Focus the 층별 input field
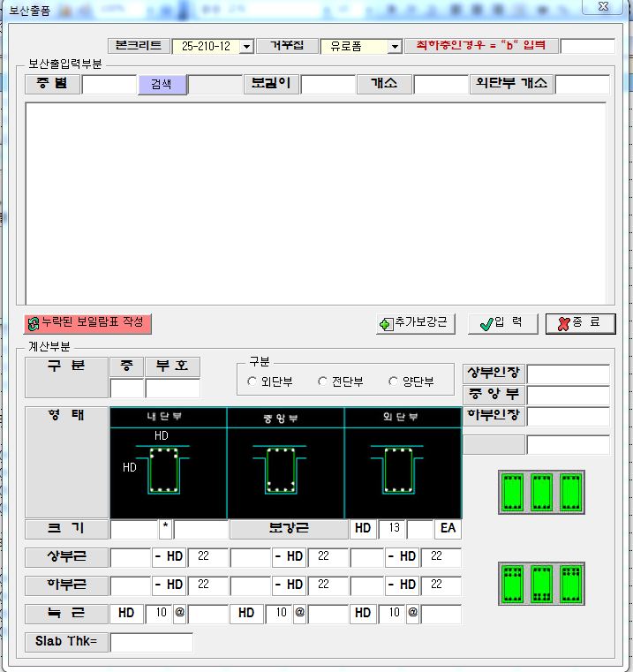633x672 pixels. (109, 85)
